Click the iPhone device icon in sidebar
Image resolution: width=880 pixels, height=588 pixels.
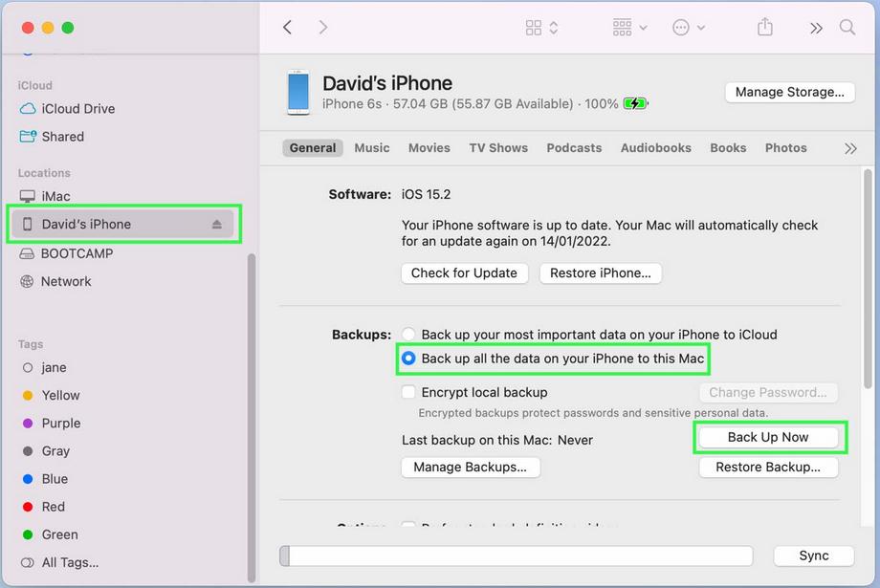(27, 225)
